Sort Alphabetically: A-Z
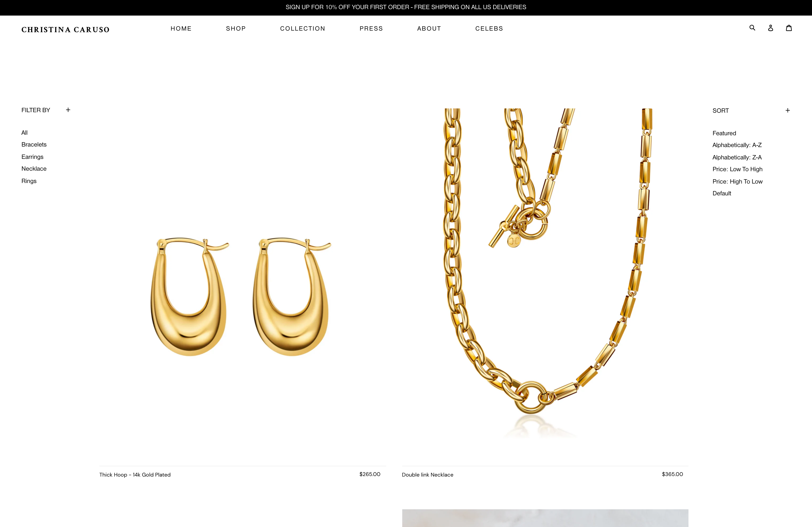Screen dimensions: 812x527 [737, 145]
